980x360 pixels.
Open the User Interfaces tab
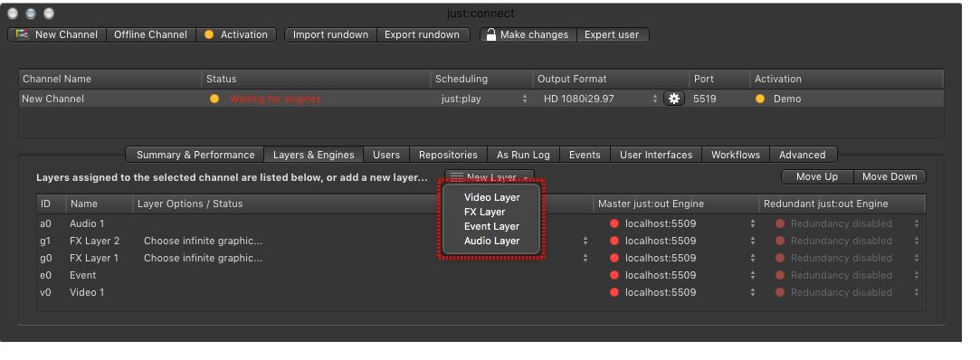pos(656,155)
